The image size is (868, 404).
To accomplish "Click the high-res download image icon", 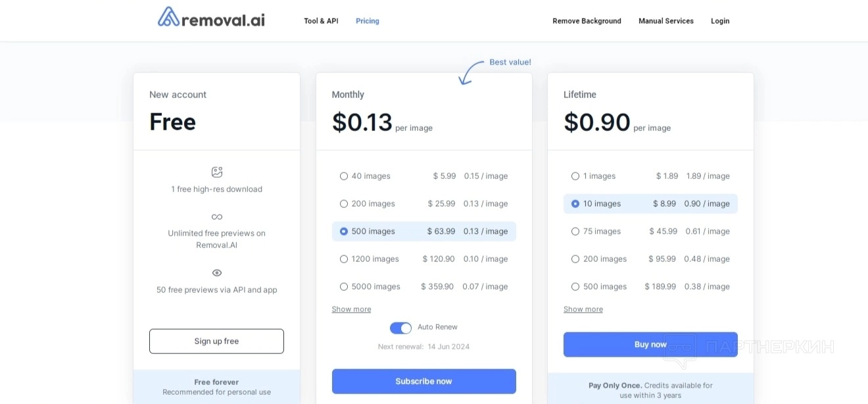I will pos(217,172).
